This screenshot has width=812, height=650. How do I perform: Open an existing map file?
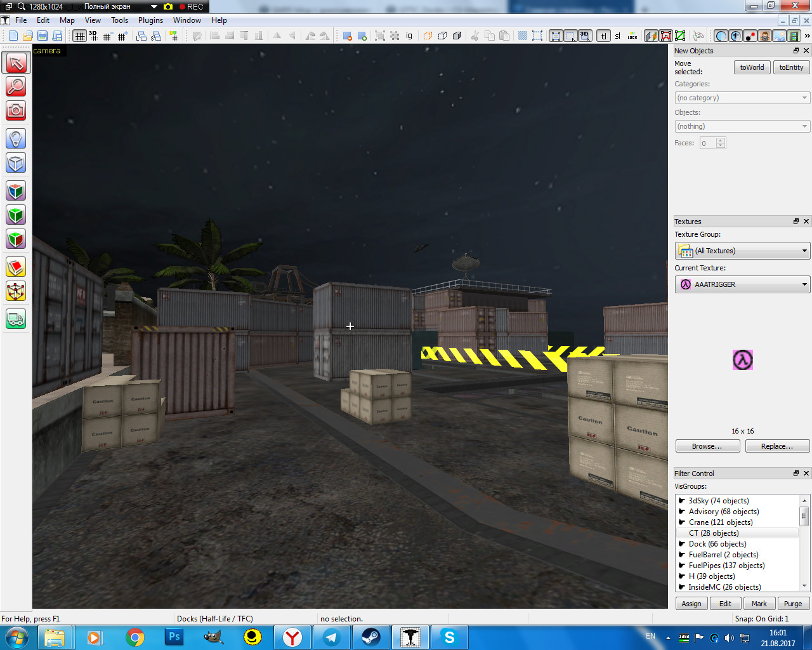click(27, 36)
